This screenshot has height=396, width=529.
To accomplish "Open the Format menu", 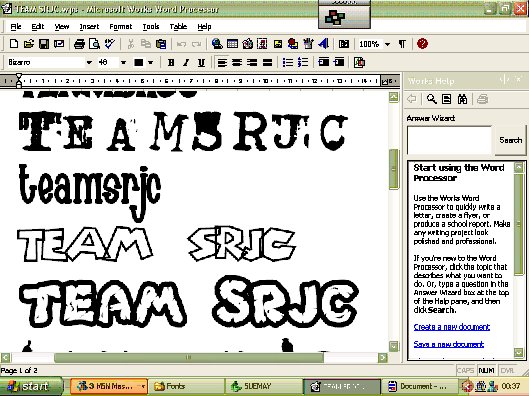I will (x=121, y=26).
